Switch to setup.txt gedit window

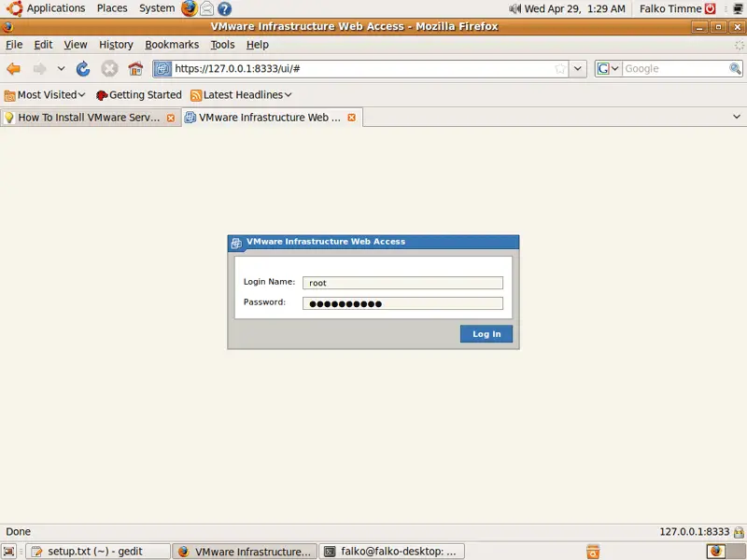tap(98, 552)
